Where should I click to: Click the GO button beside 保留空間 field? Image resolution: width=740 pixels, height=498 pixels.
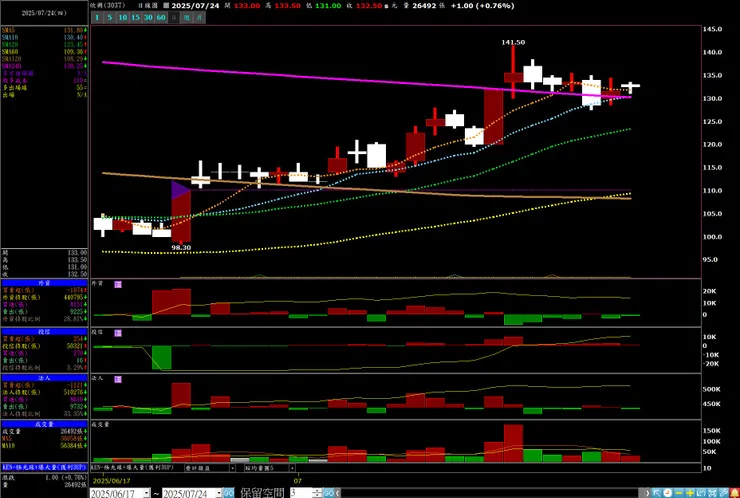point(328,493)
